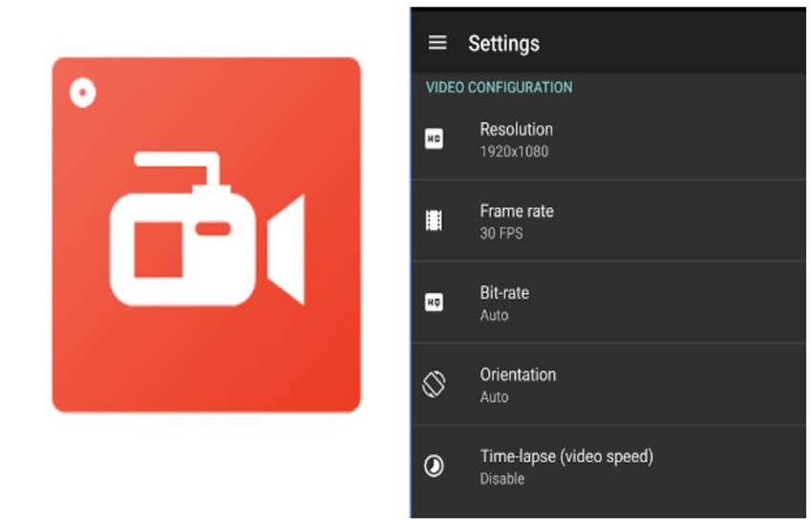
Task: Change the Auto value under Bit-rate
Action: (x=494, y=315)
